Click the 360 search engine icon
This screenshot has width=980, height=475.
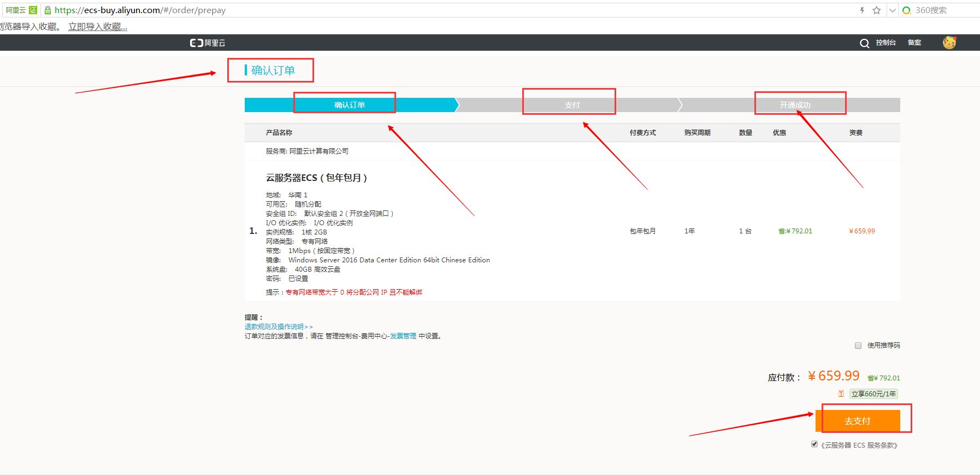(x=907, y=10)
